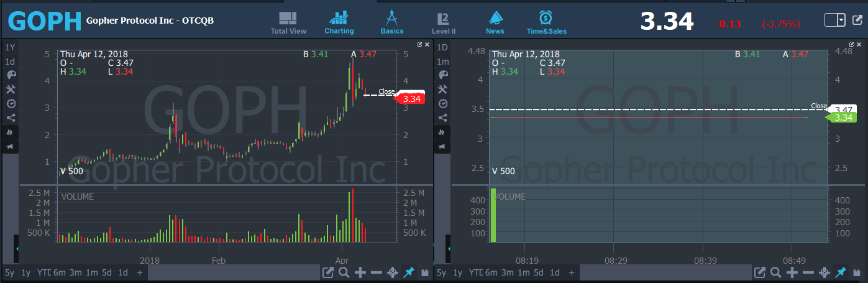
Task: Change left chart 1Y range selector
Action: 10,47
